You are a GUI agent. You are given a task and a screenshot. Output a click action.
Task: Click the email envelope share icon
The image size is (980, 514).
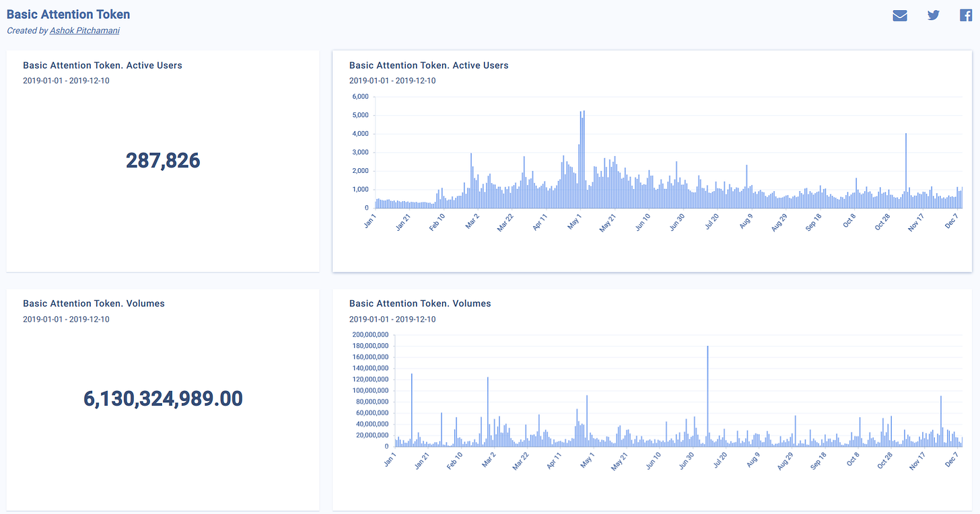point(900,15)
